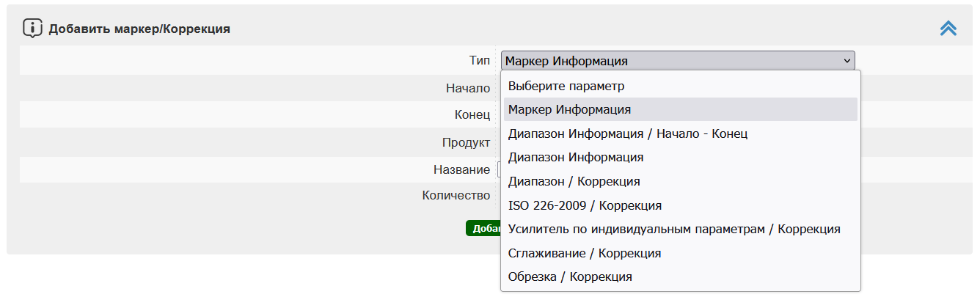980x297 pixels.
Task: Click the Добавить маркер/Коррекция panel title
Action: pyautogui.click(x=139, y=29)
